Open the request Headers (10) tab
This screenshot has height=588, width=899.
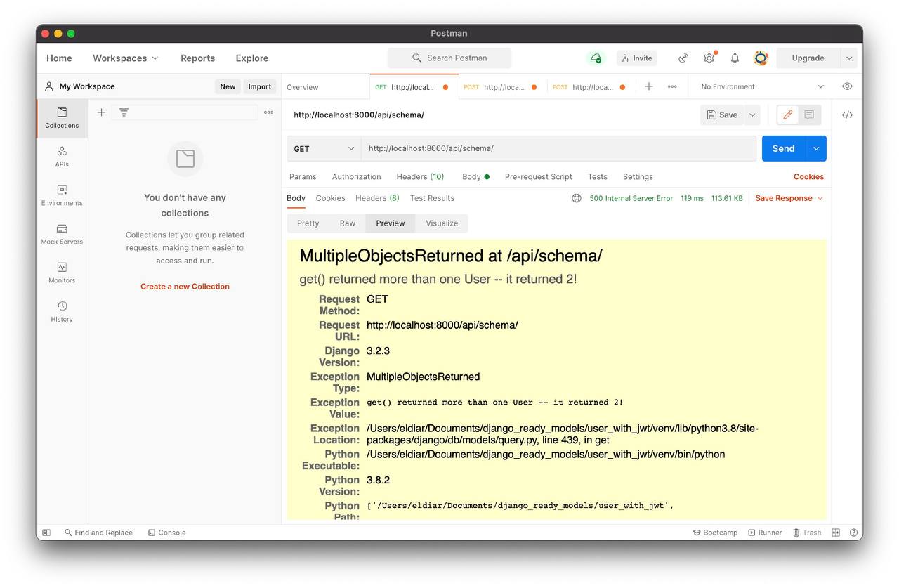[x=420, y=177]
